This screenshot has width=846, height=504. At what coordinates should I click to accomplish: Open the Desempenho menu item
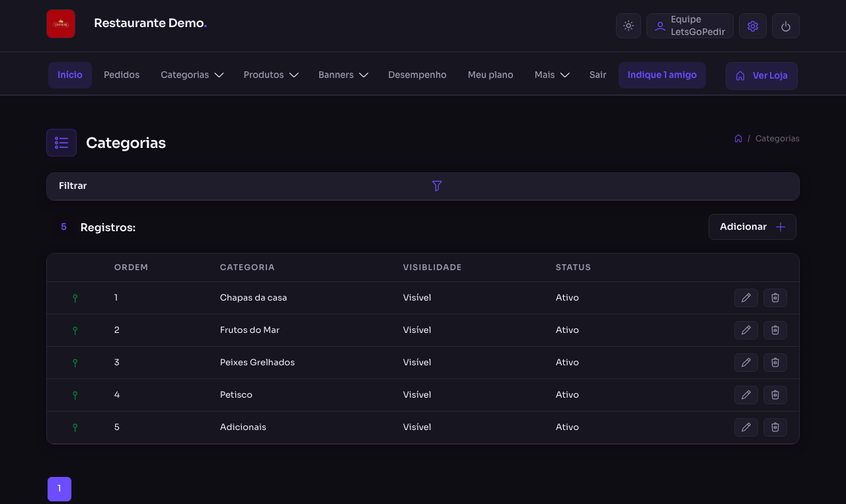(417, 75)
